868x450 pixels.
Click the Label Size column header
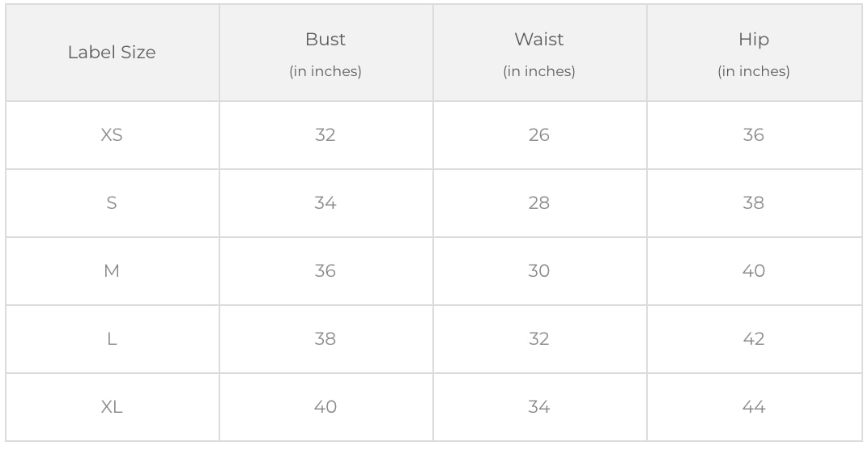click(x=112, y=53)
